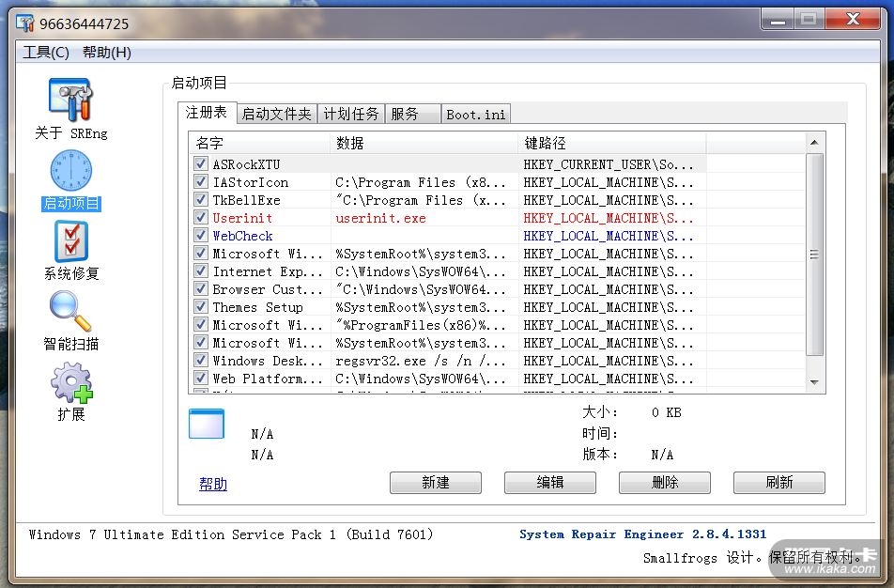The image size is (894, 588).
Task: Open the About SREng section icon
Action: (x=70, y=100)
